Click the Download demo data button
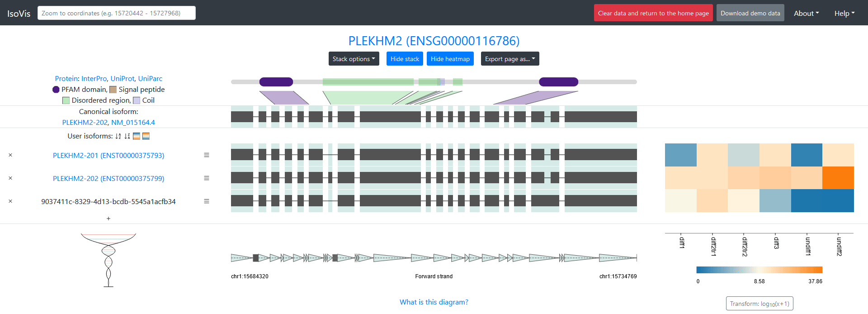This screenshot has height=314, width=868. pos(750,13)
